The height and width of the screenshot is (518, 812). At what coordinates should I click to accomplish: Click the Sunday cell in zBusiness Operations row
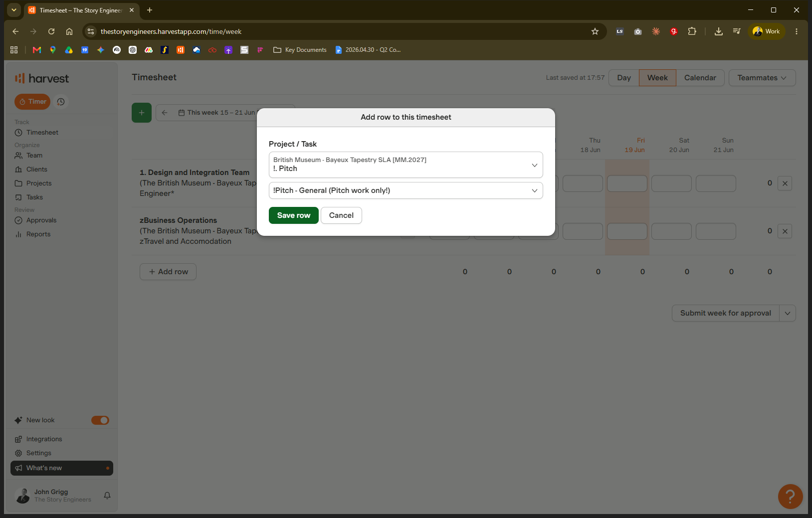(716, 231)
